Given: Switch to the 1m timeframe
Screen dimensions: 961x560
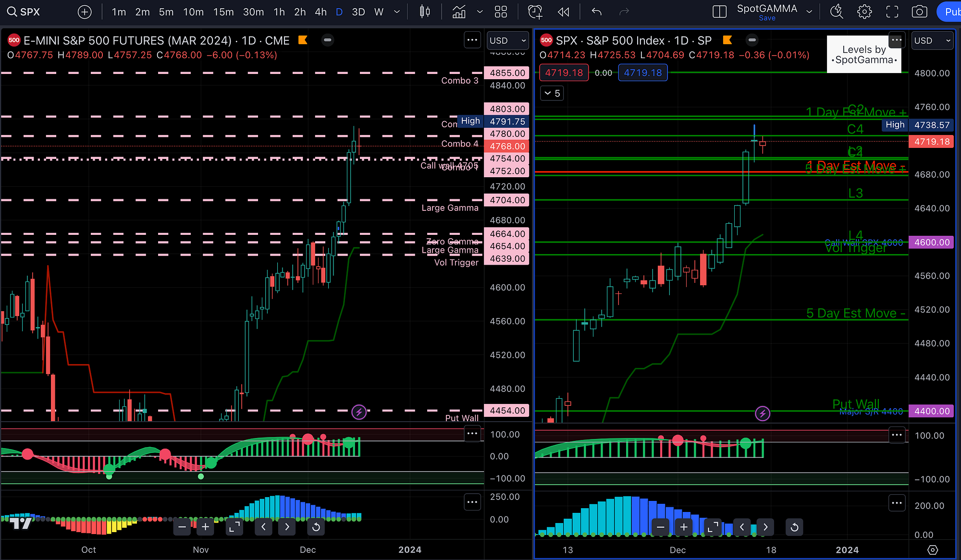Looking at the screenshot, I should coord(119,12).
